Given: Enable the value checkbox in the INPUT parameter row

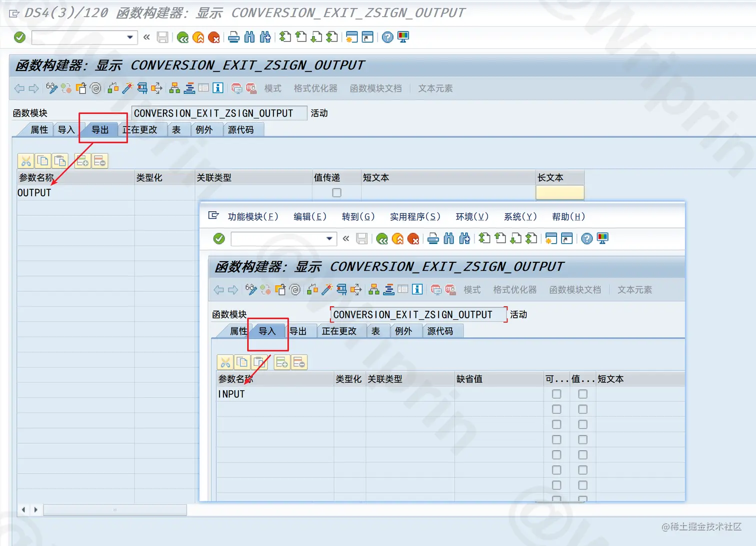Looking at the screenshot, I should (x=582, y=394).
